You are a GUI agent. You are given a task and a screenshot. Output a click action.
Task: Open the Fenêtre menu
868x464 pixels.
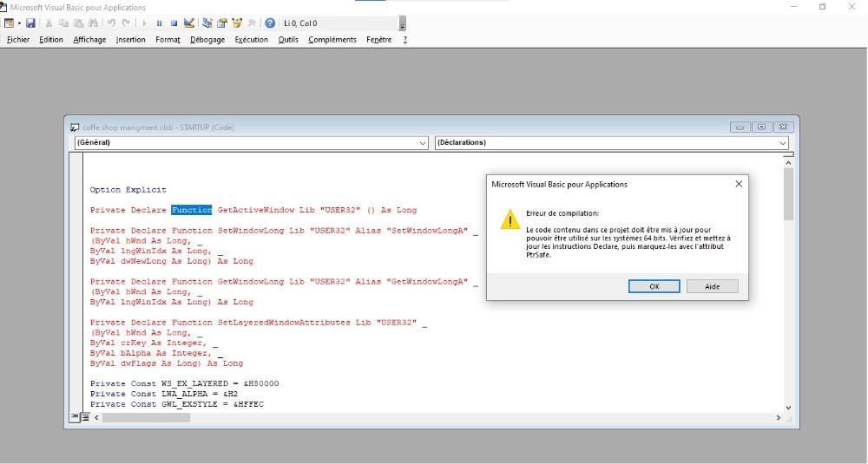(378, 39)
